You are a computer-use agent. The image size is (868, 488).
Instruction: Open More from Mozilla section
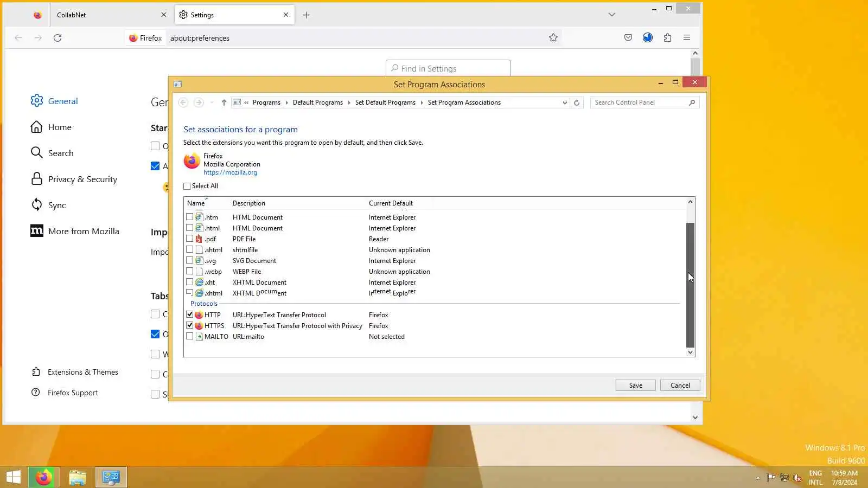pos(75,231)
